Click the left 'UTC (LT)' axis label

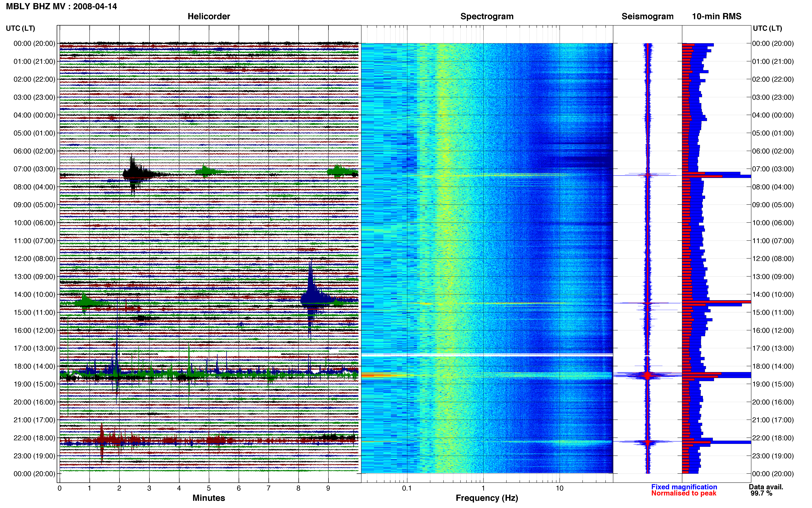click(21, 28)
